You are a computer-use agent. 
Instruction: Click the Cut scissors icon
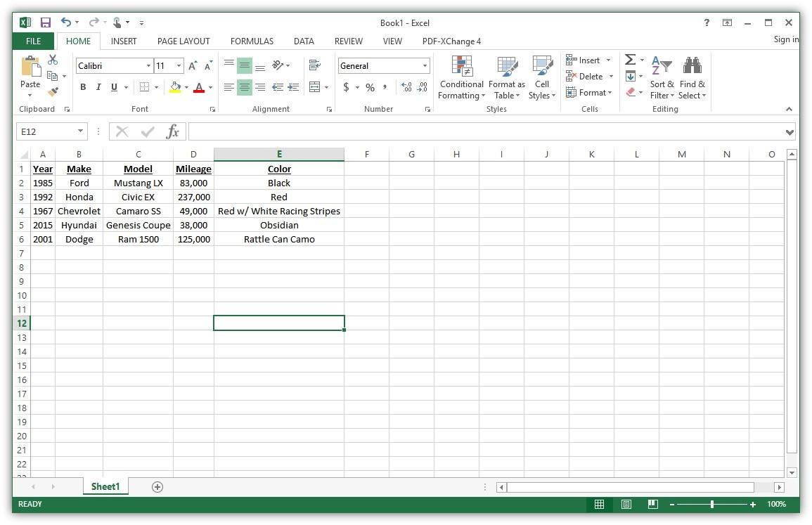coord(52,60)
